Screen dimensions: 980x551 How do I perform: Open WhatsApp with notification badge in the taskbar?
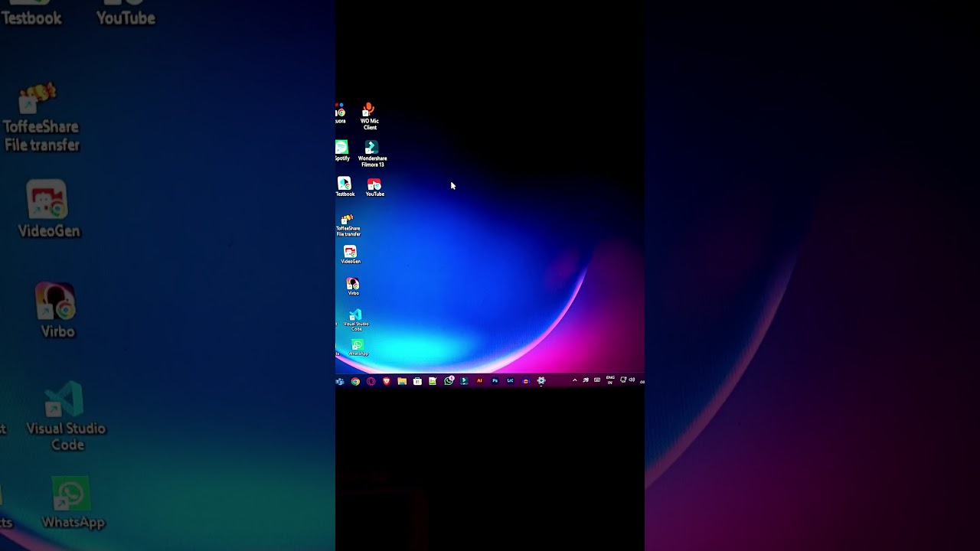[449, 380]
